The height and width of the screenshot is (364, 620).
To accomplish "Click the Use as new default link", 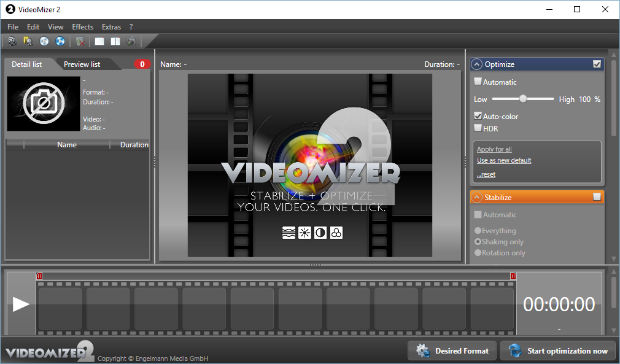I will 504,160.
